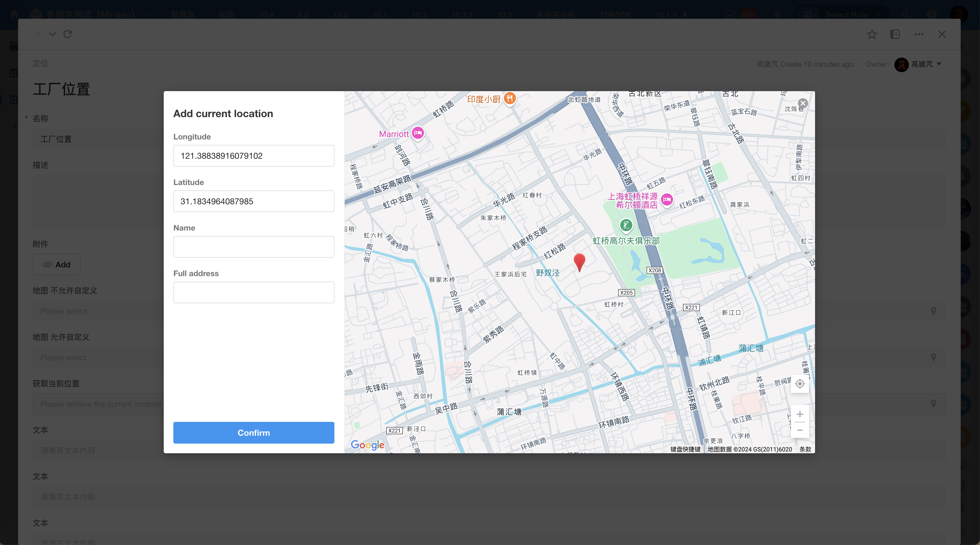Click pin icon in 地图 不允许自定义 field
This screenshot has width=980, height=545.
click(x=934, y=311)
